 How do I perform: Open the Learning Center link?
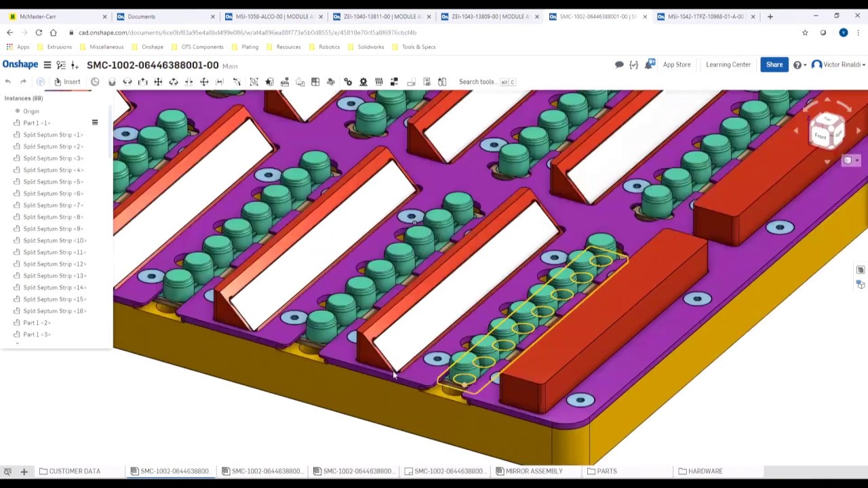[x=728, y=65]
